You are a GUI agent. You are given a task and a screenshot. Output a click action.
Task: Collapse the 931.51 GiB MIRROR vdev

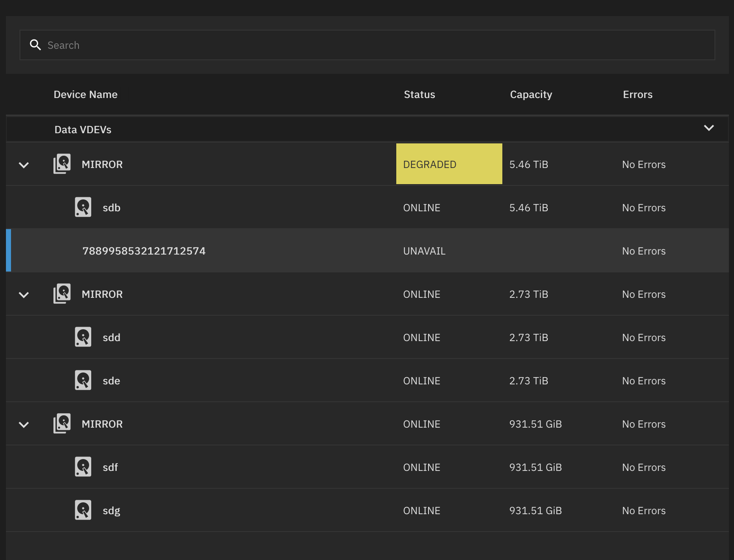click(x=24, y=425)
